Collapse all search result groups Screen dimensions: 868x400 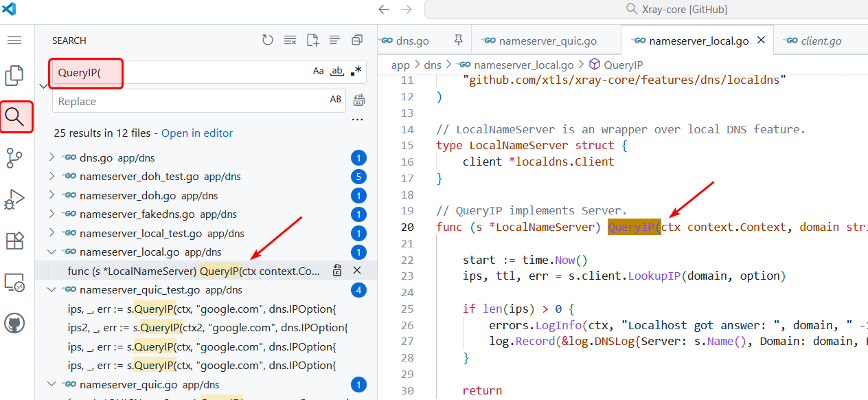pyautogui.click(x=356, y=41)
